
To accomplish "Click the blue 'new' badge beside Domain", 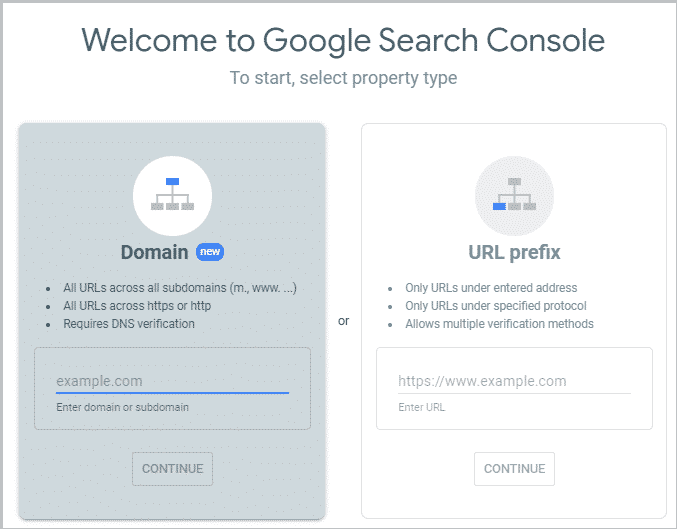I will coord(210,252).
